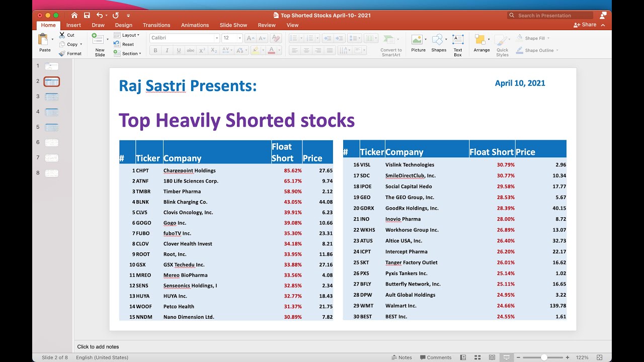This screenshot has height=362, width=644.
Task: Open the Copy dropdown arrow
Action: click(x=82, y=44)
